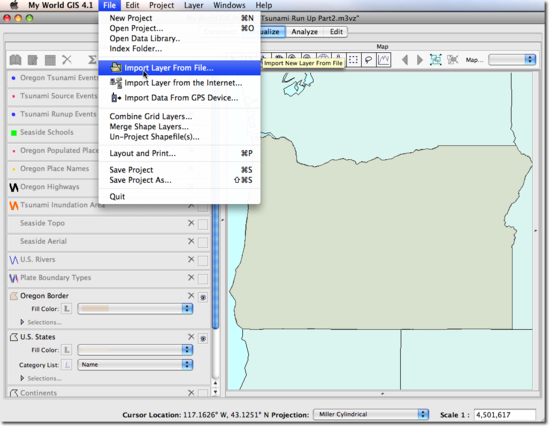Click the Oregon Border polygon icon
The height and width of the screenshot is (427, 550).
pos(14,296)
